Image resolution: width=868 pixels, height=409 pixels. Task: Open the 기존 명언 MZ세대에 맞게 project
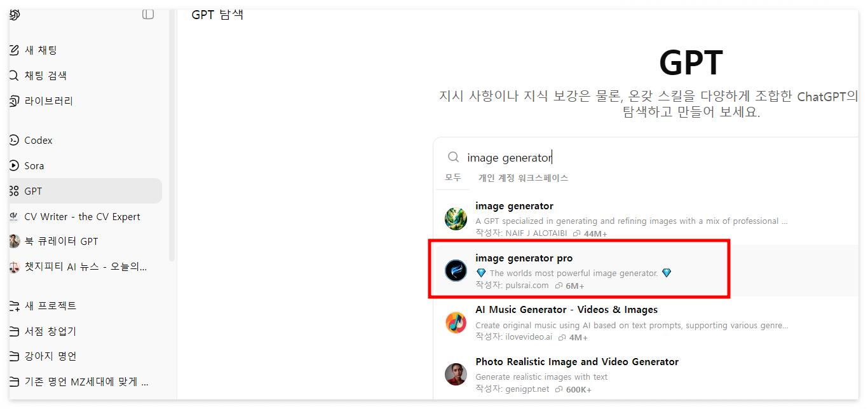click(x=85, y=382)
